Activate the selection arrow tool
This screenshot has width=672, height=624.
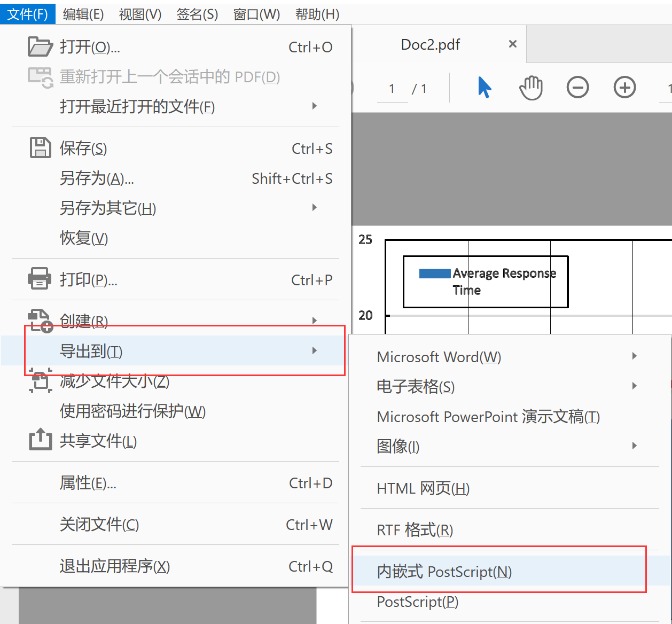[485, 87]
